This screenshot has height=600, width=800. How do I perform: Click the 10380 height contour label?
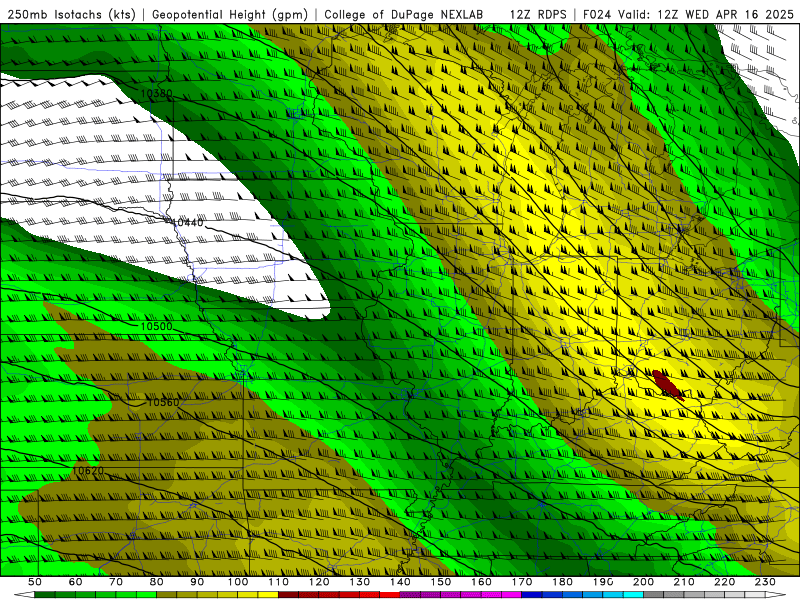[x=156, y=94]
